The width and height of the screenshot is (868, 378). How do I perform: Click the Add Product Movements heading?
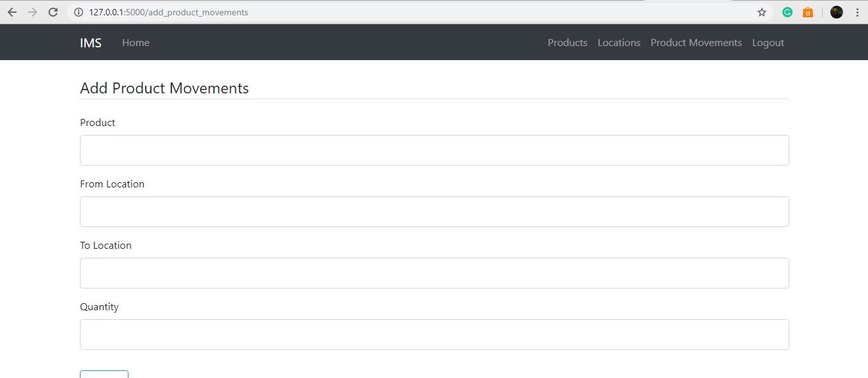click(x=164, y=88)
